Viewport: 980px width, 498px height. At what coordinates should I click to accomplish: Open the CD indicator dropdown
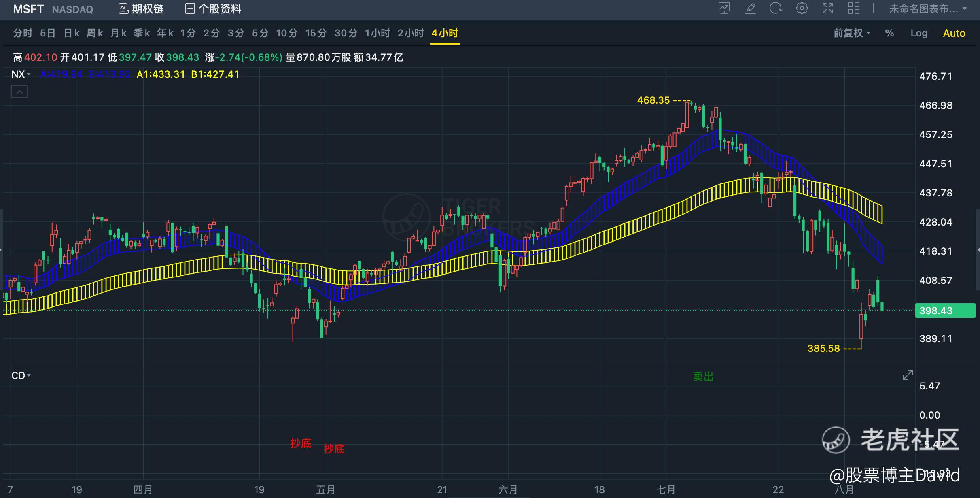[21, 376]
